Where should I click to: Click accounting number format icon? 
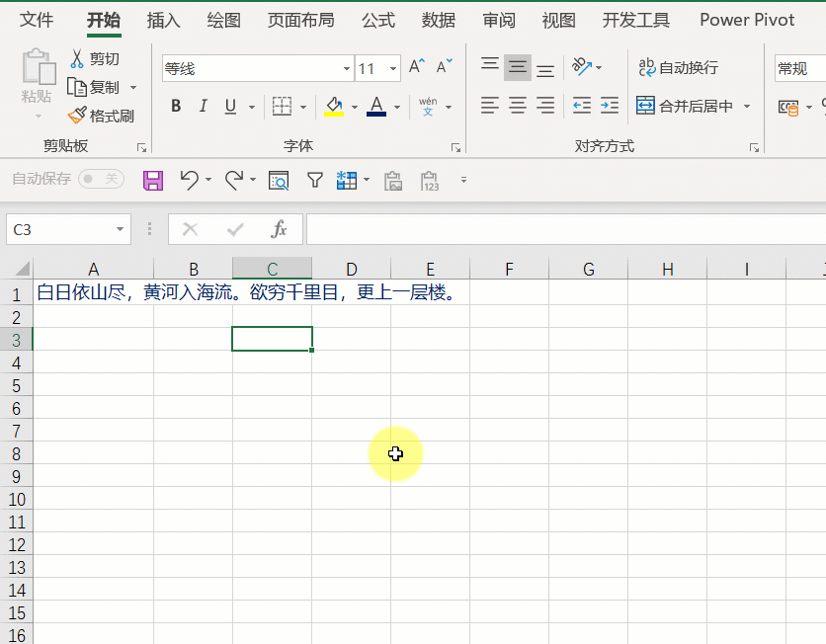pyautogui.click(x=788, y=108)
